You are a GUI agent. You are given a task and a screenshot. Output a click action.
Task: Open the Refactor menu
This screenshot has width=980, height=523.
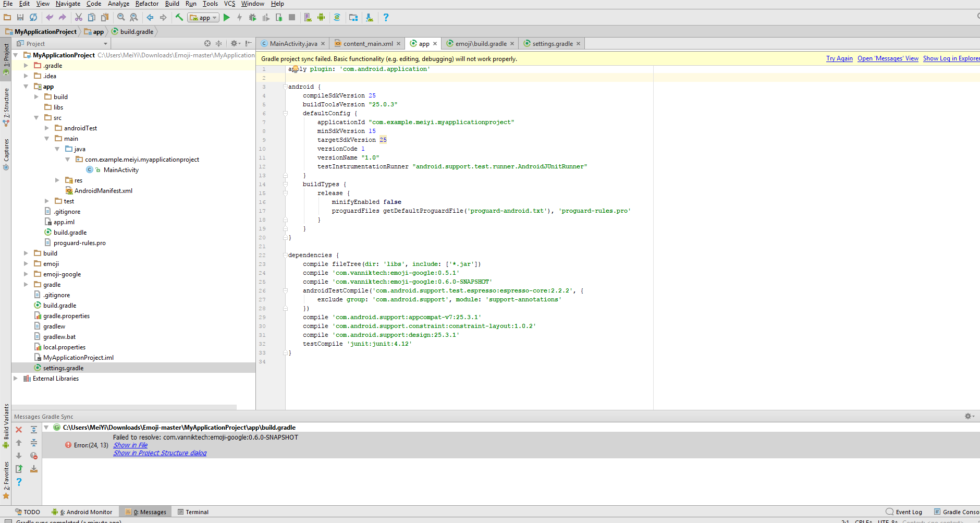tap(146, 4)
